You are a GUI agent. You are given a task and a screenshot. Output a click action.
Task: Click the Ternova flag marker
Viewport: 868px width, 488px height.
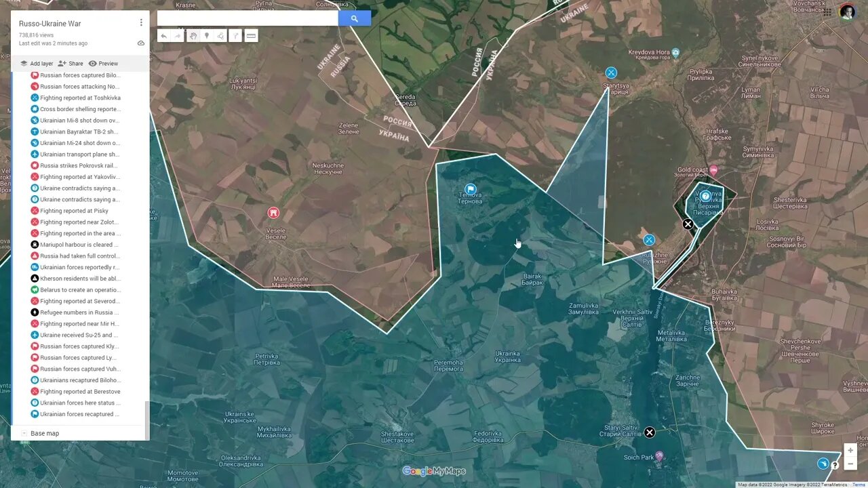(x=470, y=189)
